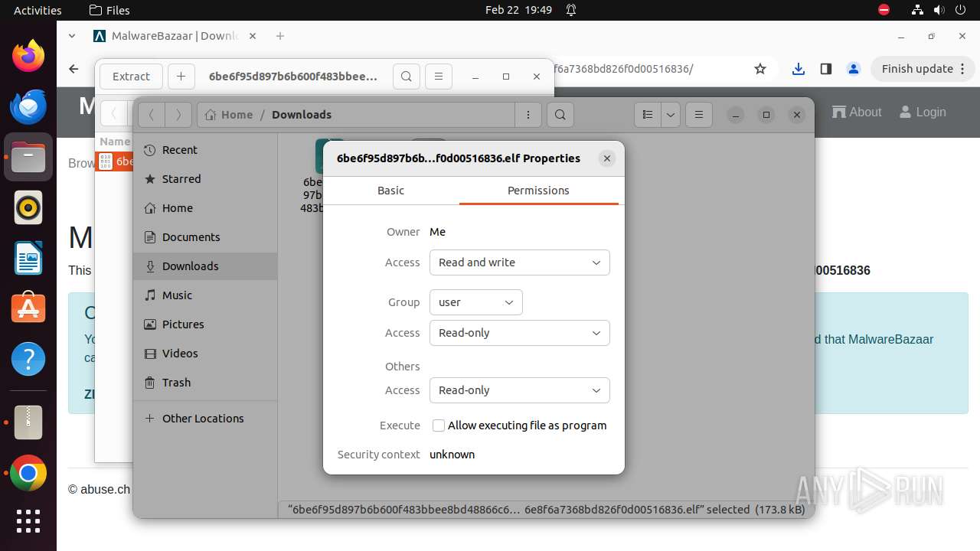Open Chrome tab search dropdown arrow
The image size is (980, 551).
(72, 36)
